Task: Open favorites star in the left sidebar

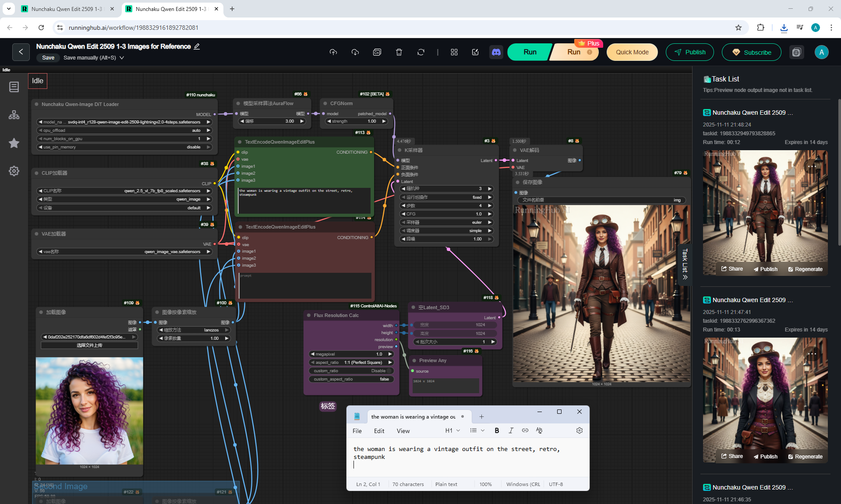Action: pos(14,143)
